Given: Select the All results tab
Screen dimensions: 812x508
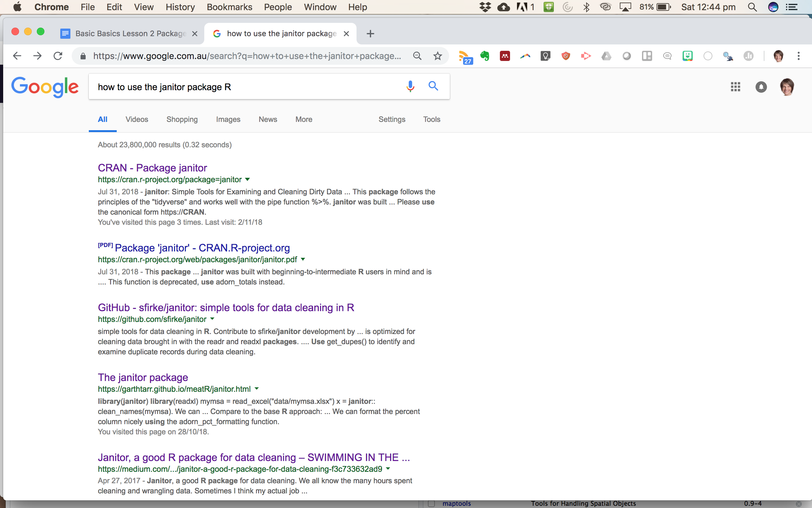Looking at the screenshot, I should point(103,119).
